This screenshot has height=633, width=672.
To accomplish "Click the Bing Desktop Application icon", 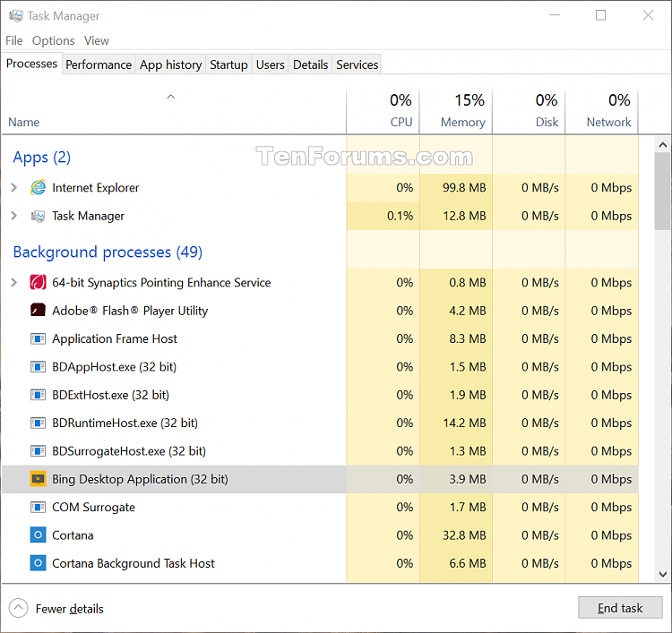I will (x=39, y=479).
